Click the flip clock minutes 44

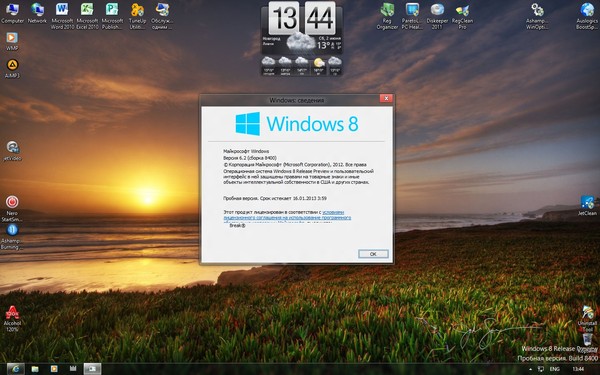pyautogui.click(x=320, y=18)
